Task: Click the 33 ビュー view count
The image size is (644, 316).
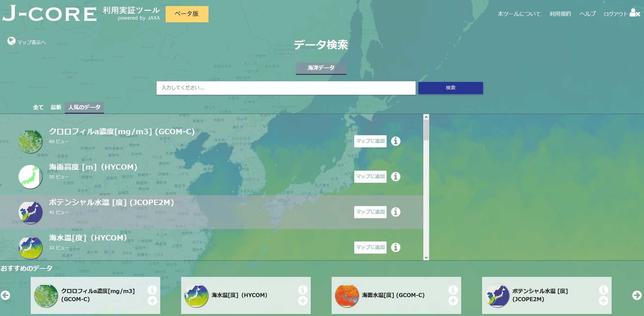Action: pyautogui.click(x=59, y=248)
